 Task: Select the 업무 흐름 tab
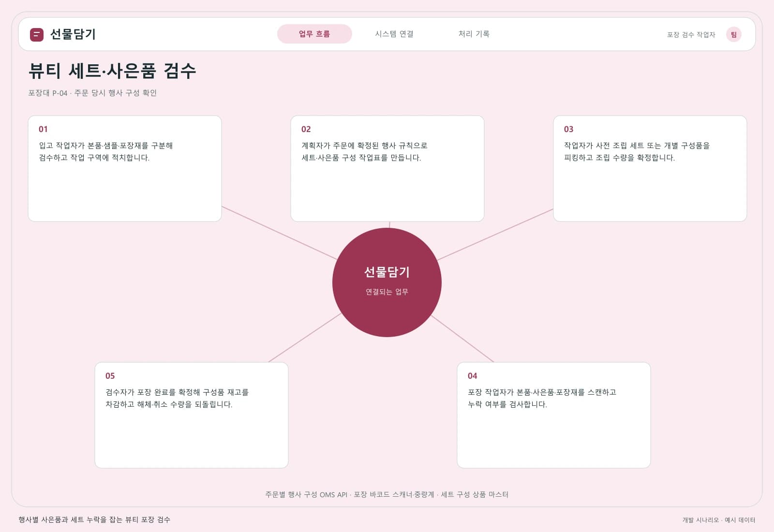(314, 34)
